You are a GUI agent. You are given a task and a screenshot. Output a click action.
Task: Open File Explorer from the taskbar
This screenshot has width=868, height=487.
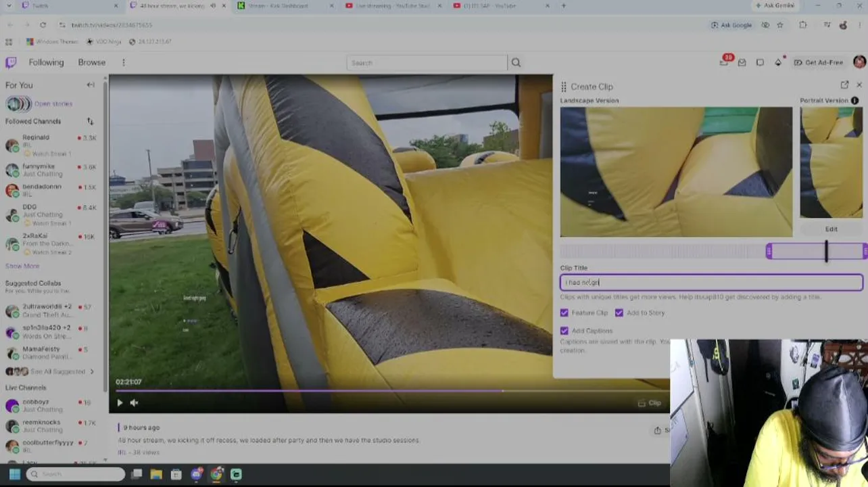[x=155, y=474]
